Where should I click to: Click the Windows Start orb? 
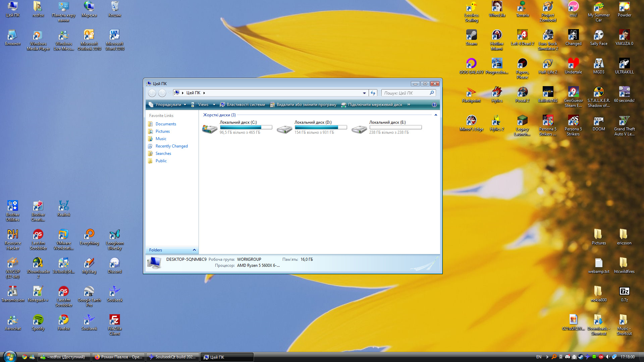click(9, 357)
